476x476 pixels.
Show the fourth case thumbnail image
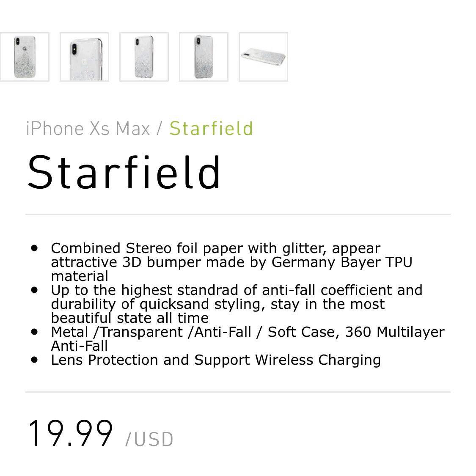[204, 57]
